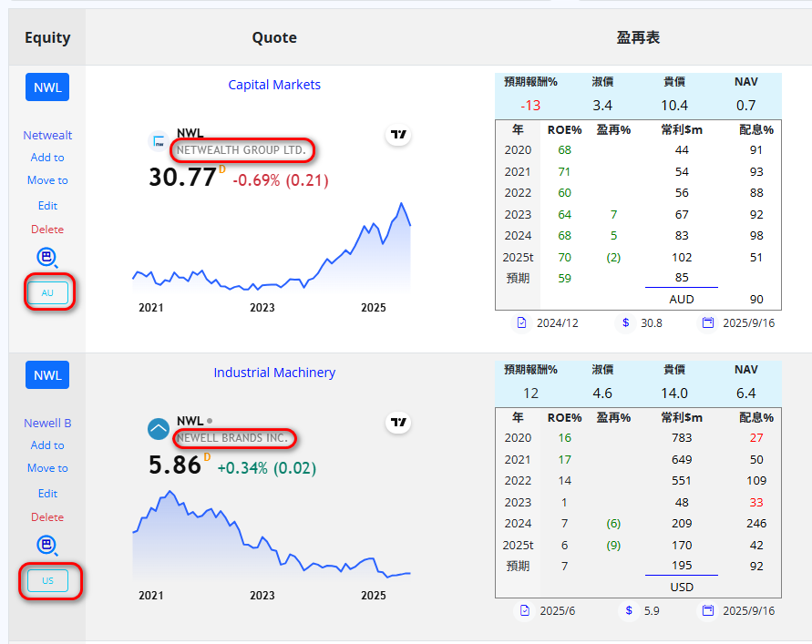812x644 pixels.
Task: Click the Newell Brands price chart
Action: (x=272, y=536)
